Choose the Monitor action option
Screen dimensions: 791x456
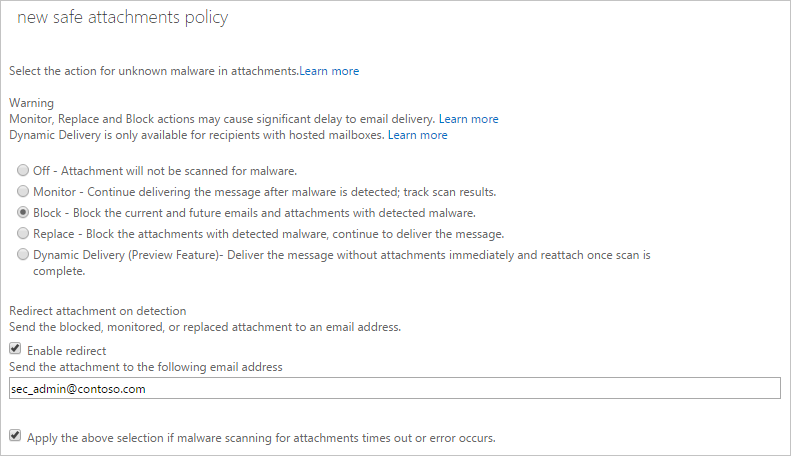tap(23, 191)
